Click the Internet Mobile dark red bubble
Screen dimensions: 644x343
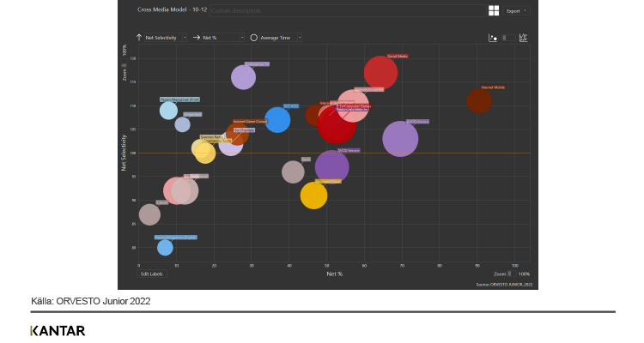pyautogui.click(x=479, y=100)
